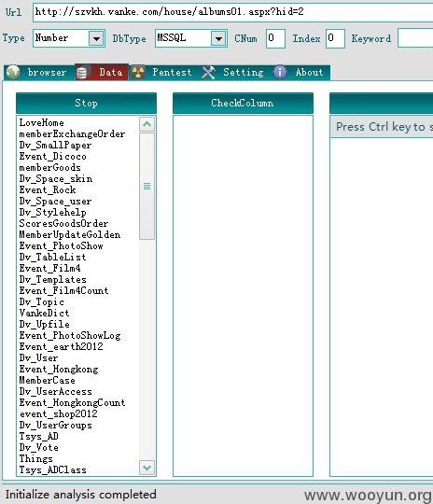Click the Stop button
Image resolution: width=433 pixels, height=504 pixels.
[86, 104]
